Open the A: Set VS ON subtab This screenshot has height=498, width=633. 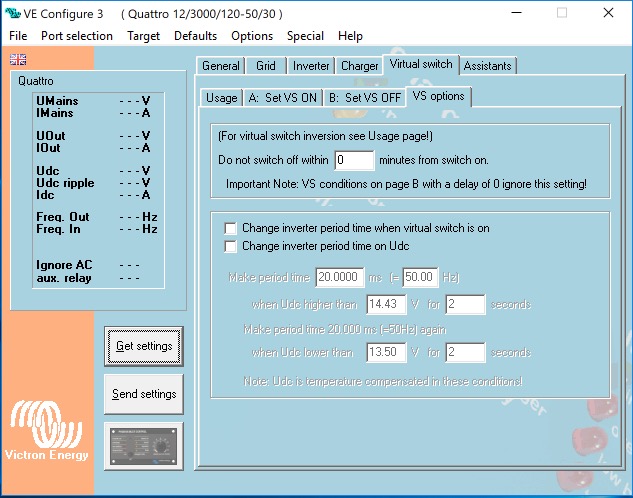pyautogui.click(x=282, y=98)
